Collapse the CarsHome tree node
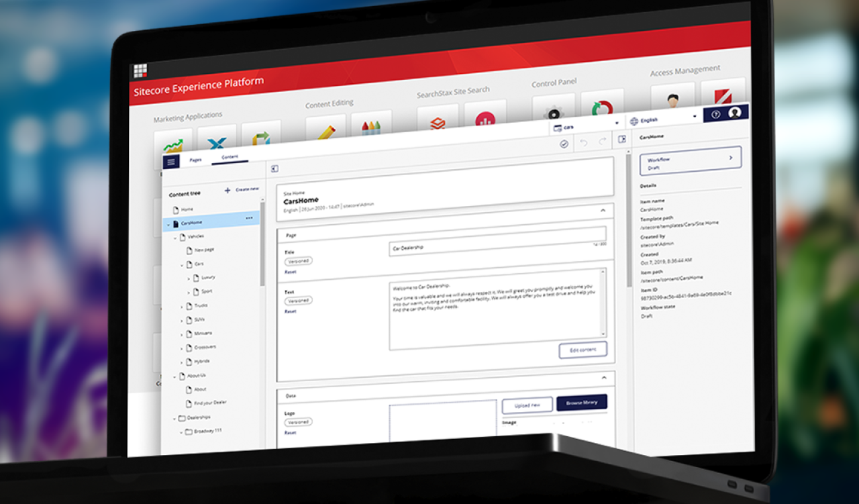The width and height of the screenshot is (859, 504). pyautogui.click(x=168, y=225)
